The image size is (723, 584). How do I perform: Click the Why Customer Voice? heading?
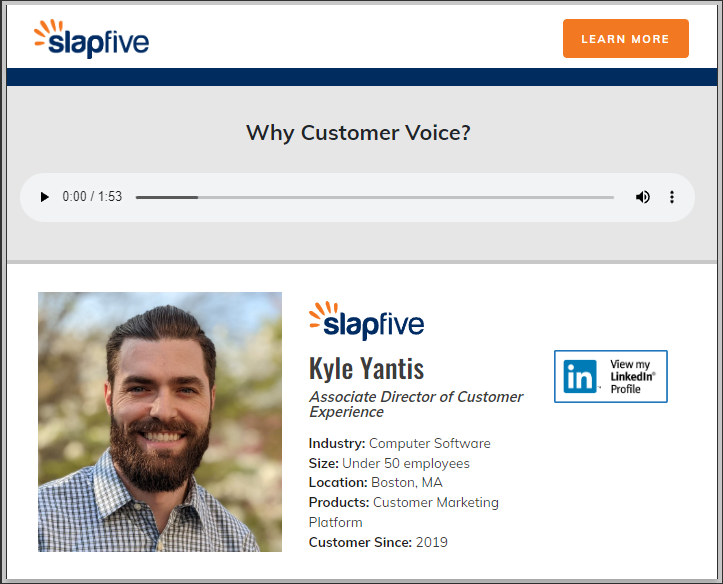tap(358, 133)
